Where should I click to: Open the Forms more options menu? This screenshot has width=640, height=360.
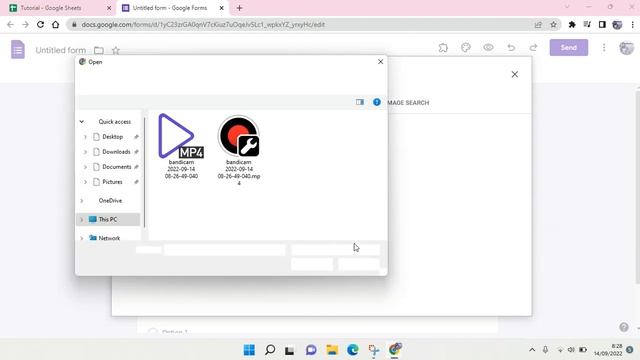[604, 48]
